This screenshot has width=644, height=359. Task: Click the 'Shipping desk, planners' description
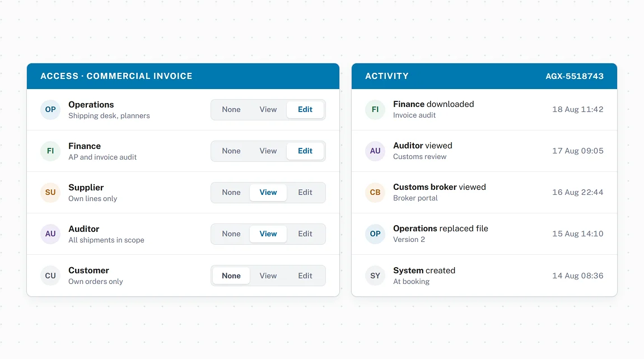(x=109, y=116)
